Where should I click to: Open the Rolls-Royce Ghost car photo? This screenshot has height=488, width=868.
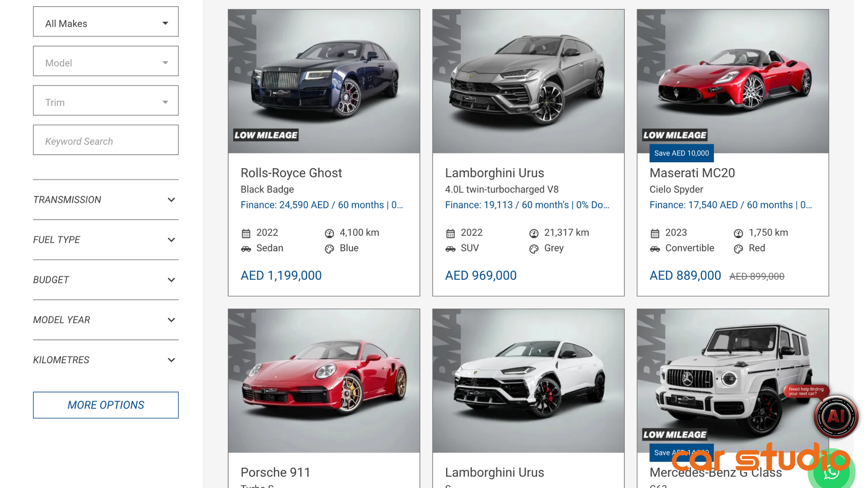(324, 81)
